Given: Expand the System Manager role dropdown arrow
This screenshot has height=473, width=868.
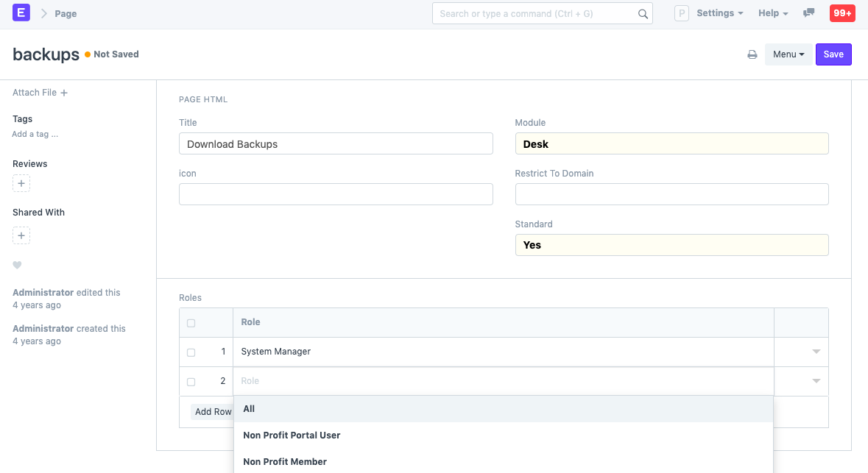Looking at the screenshot, I should (816, 352).
